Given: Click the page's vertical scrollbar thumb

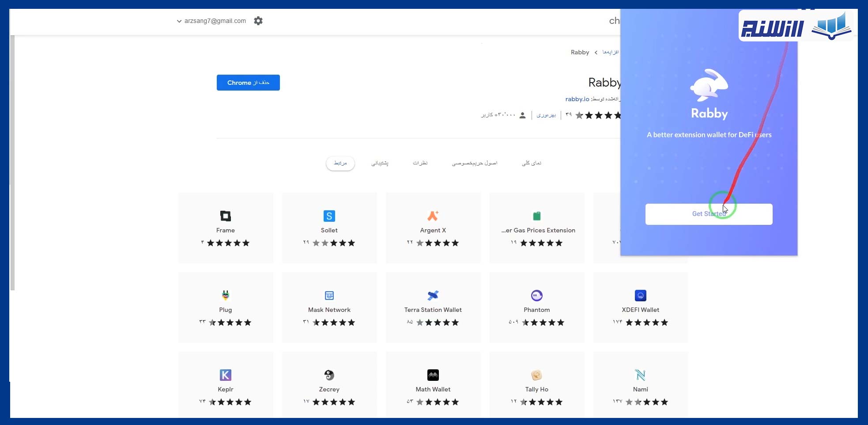Looking at the screenshot, I should pos(12,163).
